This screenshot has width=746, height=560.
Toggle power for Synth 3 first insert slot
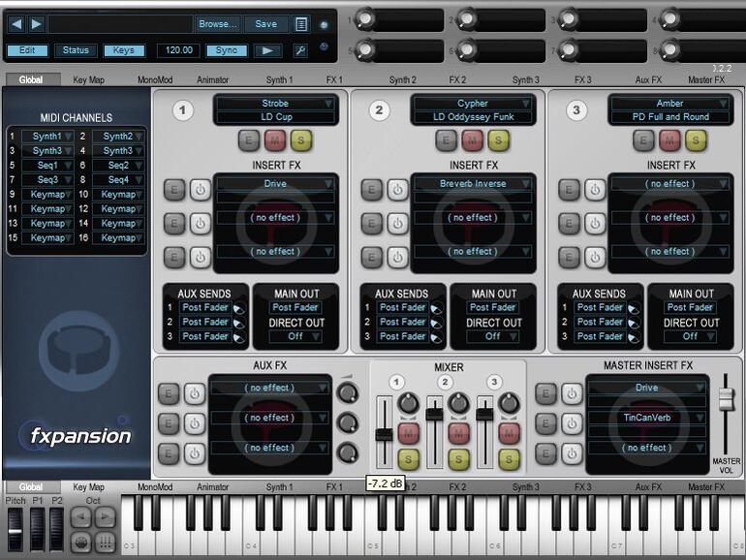pyautogui.click(x=595, y=190)
